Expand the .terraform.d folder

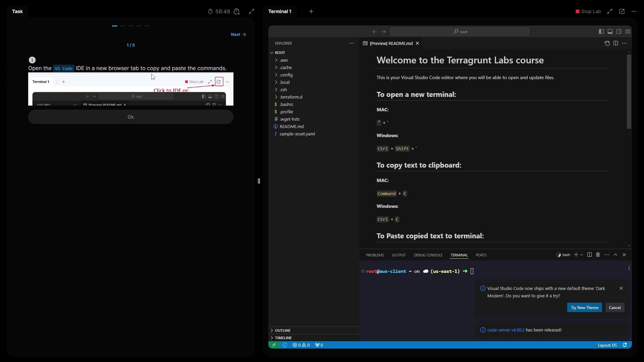291,97
